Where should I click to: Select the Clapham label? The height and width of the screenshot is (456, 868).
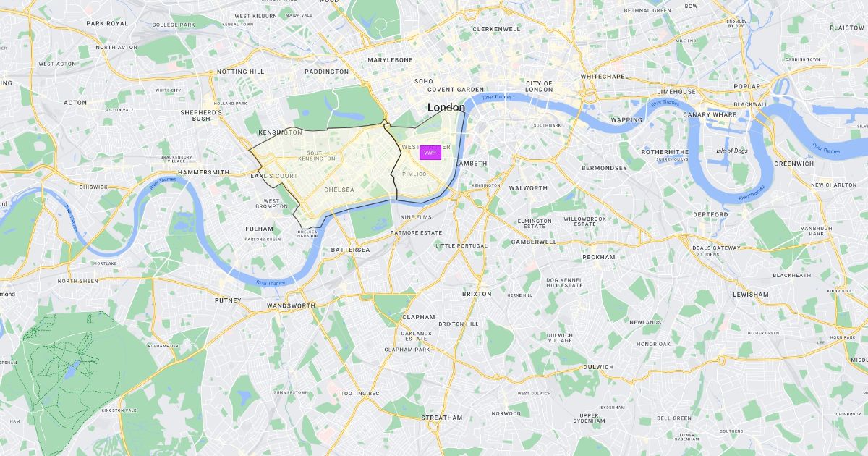(419, 317)
